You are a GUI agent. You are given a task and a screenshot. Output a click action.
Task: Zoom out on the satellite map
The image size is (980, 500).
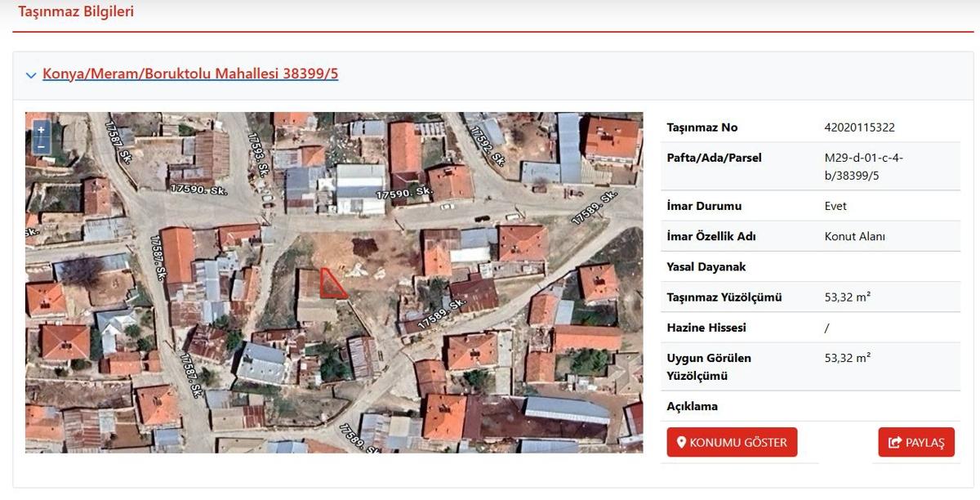click(x=41, y=146)
